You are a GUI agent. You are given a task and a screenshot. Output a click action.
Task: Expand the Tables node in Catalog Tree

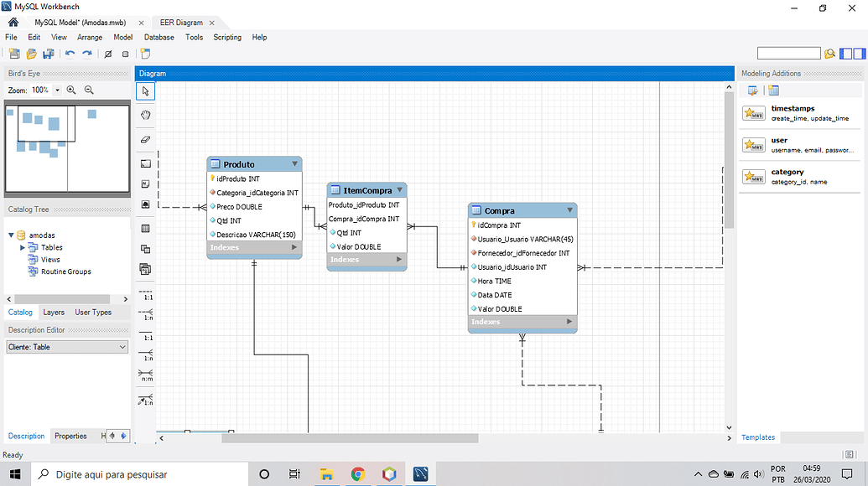click(x=23, y=248)
